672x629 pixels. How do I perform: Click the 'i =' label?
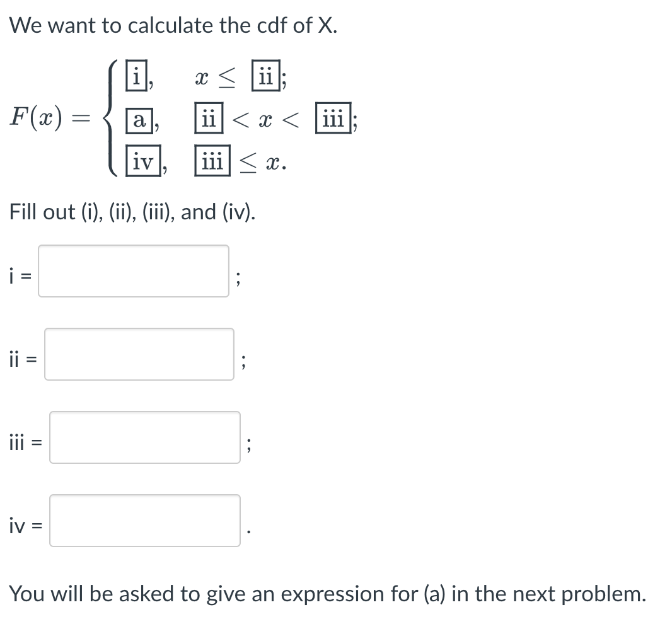20,276
